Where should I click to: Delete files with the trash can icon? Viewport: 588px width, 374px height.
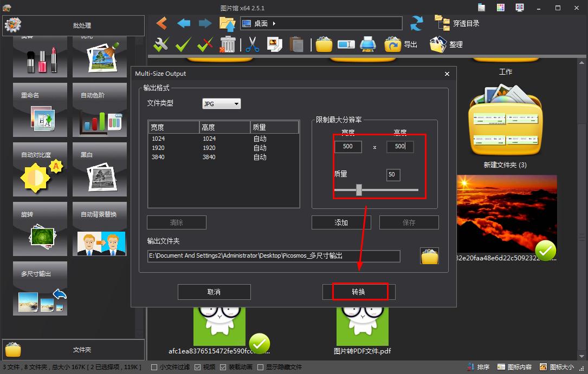pyautogui.click(x=227, y=44)
